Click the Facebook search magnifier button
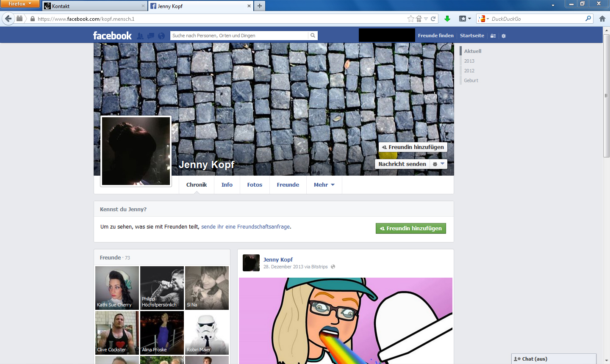This screenshot has width=610, height=364. (x=313, y=36)
